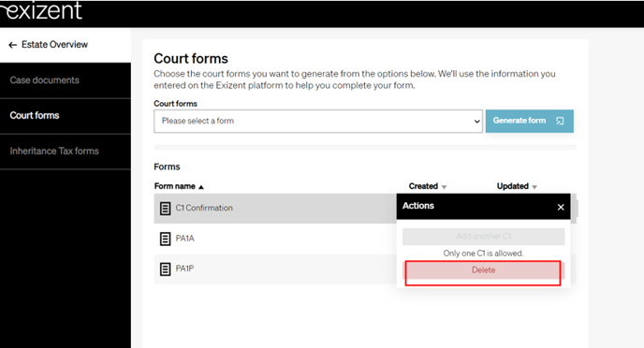Click the PA1P document icon
Viewport: 644px width, 348px height.
point(165,269)
